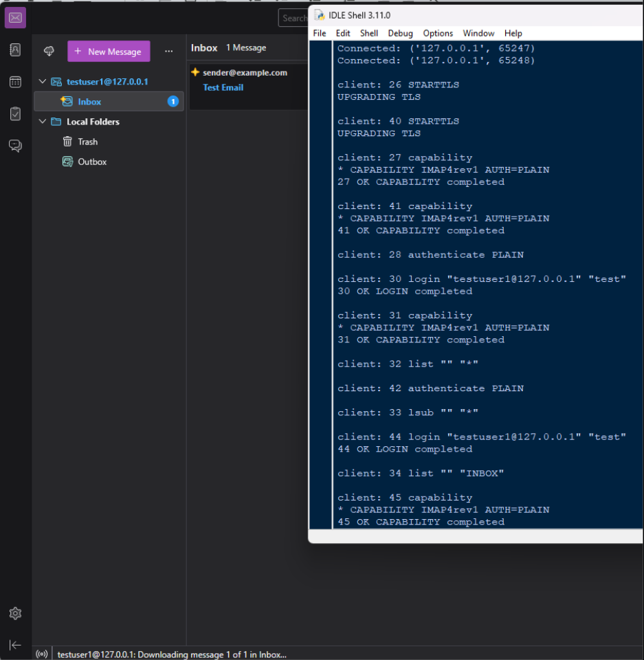The height and width of the screenshot is (660, 644).
Task: Open the Calendar sidebar icon
Action: tap(15, 82)
